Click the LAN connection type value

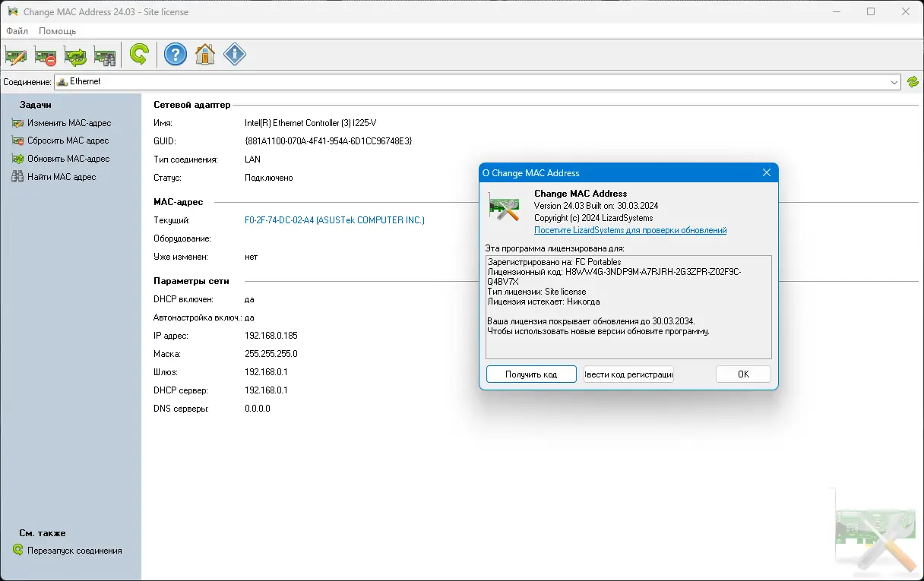pos(252,159)
